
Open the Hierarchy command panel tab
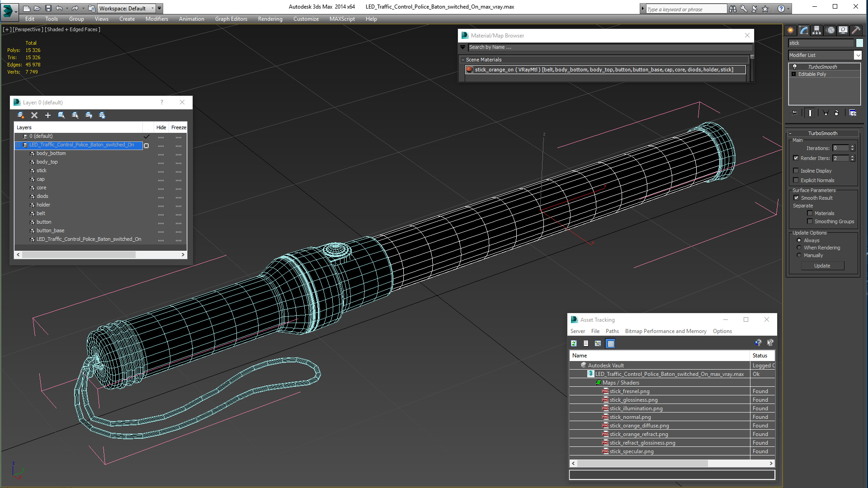(x=816, y=30)
